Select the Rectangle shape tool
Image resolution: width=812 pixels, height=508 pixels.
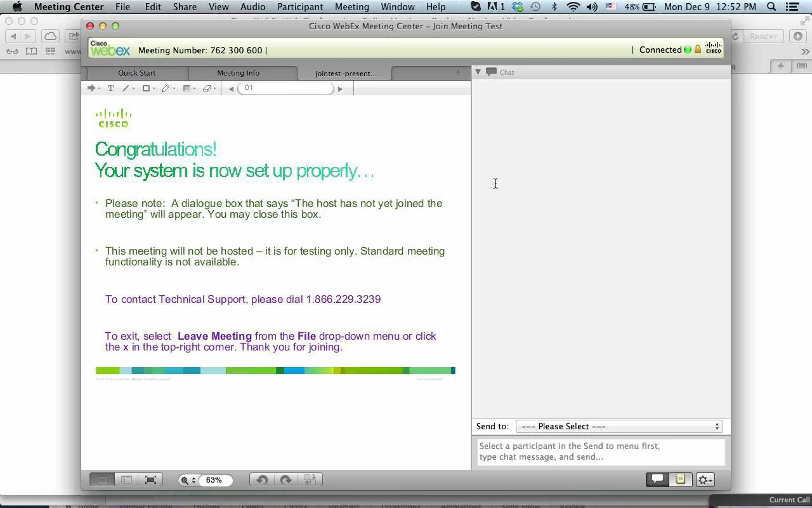146,88
